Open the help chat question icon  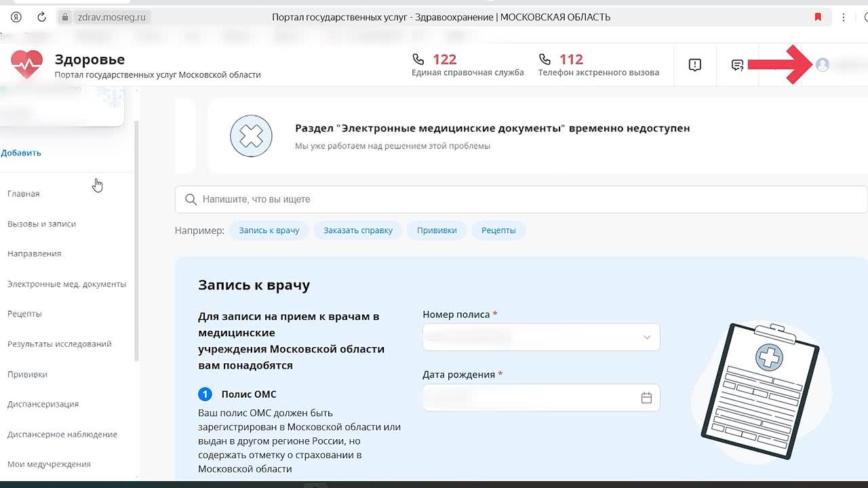pyautogui.click(x=737, y=65)
